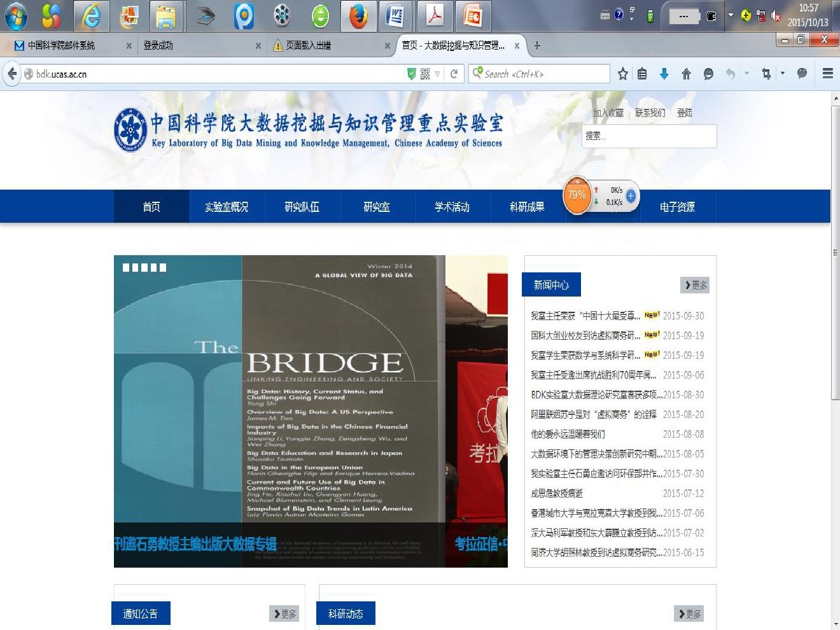Open the toolbar speech bubble icon

(x=802, y=74)
